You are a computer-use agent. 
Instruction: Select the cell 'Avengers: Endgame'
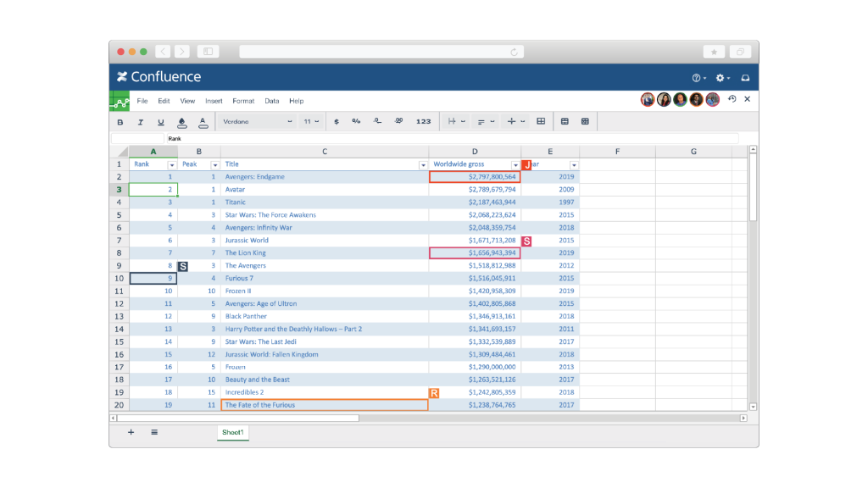[325, 177]
